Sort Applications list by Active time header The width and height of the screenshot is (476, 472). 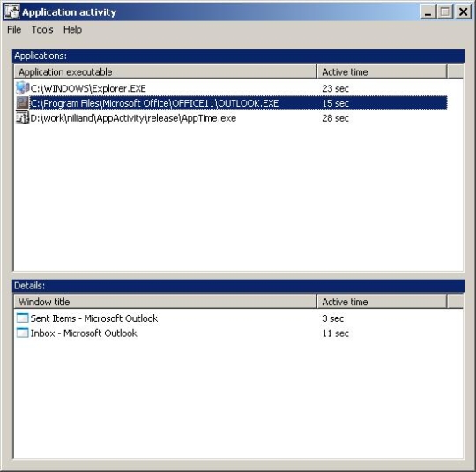pos(382,72)
